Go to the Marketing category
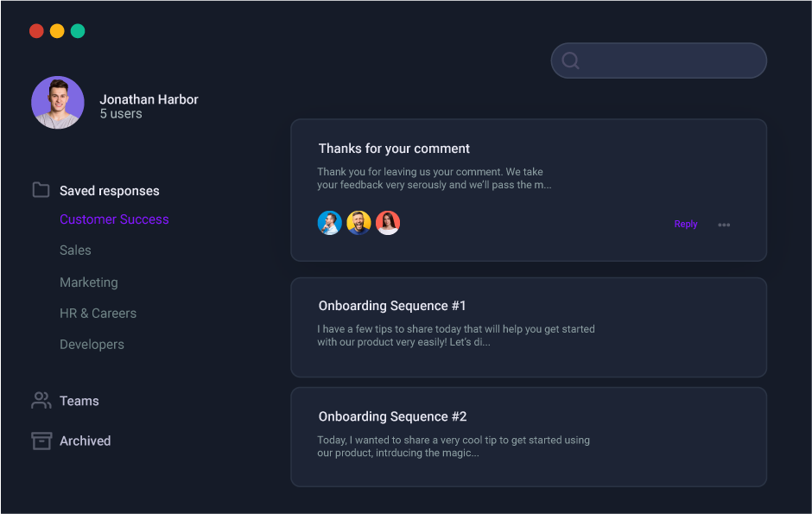This screenshot has width=812, height=514. 89,282
